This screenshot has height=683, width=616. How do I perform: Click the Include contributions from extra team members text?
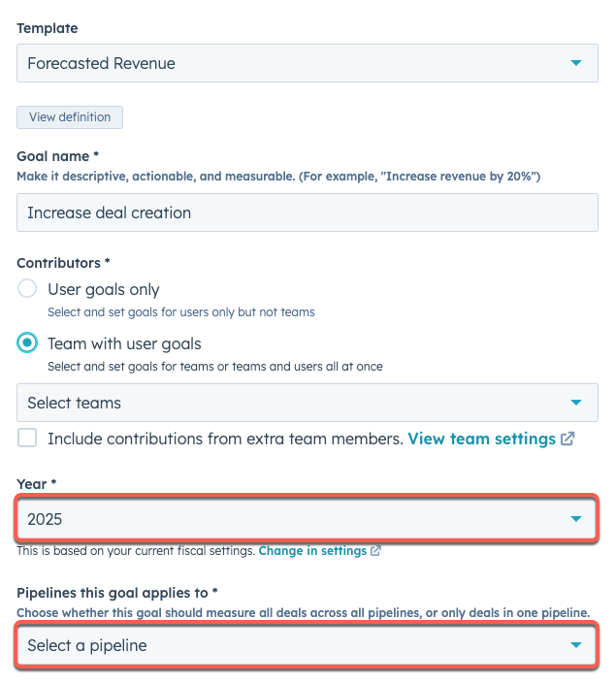pyautogui.click(x=225, y=439)
